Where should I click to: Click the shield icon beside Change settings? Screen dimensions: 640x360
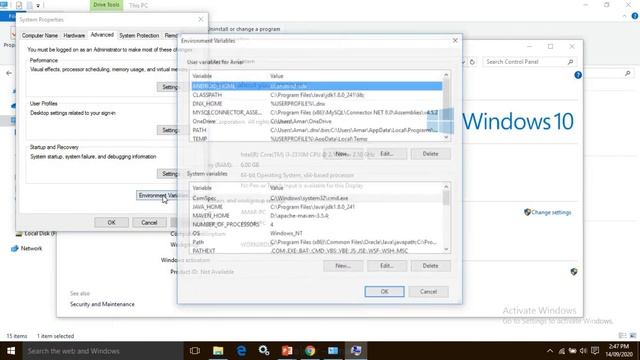(527, 212)
